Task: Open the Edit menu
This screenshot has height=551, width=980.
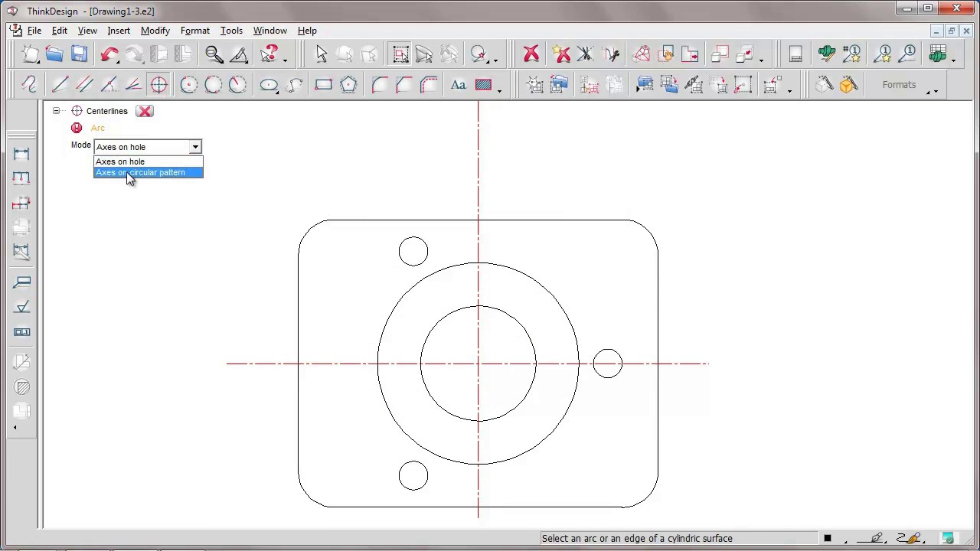Action: [60, 31]
